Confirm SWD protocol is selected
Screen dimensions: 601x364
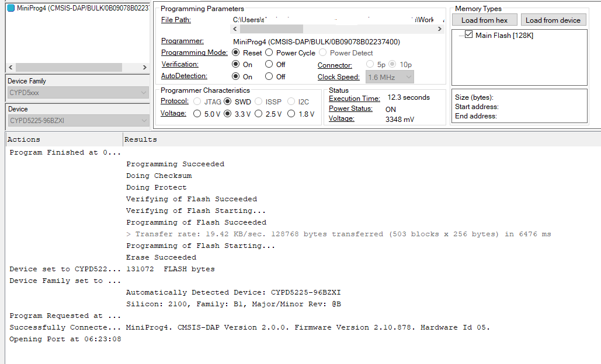(228, 101)
